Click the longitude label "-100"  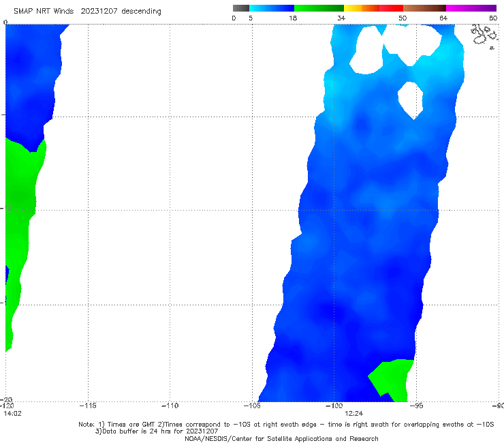tap(334, 406)
